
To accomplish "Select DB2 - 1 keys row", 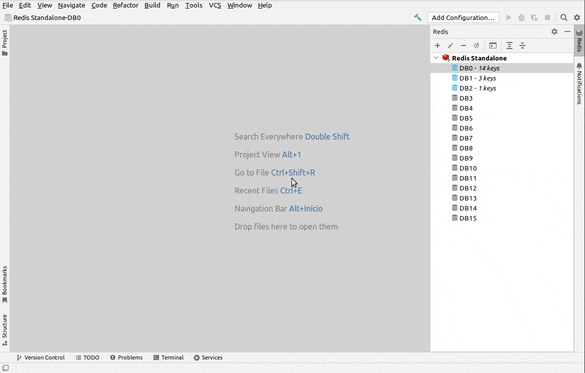I will click(502, 88).
